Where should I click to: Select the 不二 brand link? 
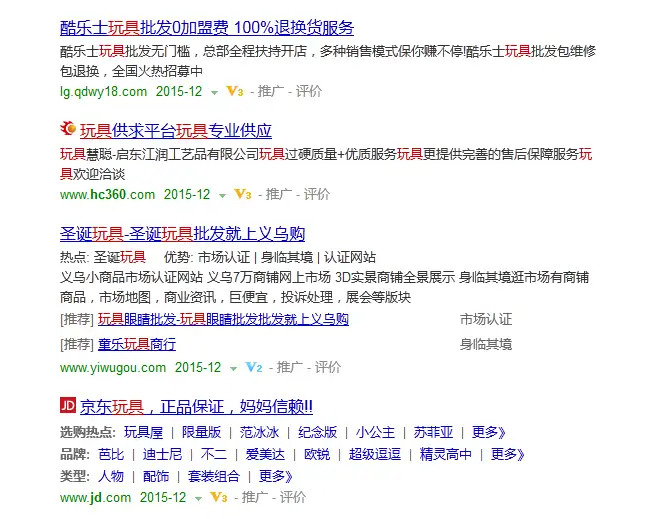(x=213, y=454)
